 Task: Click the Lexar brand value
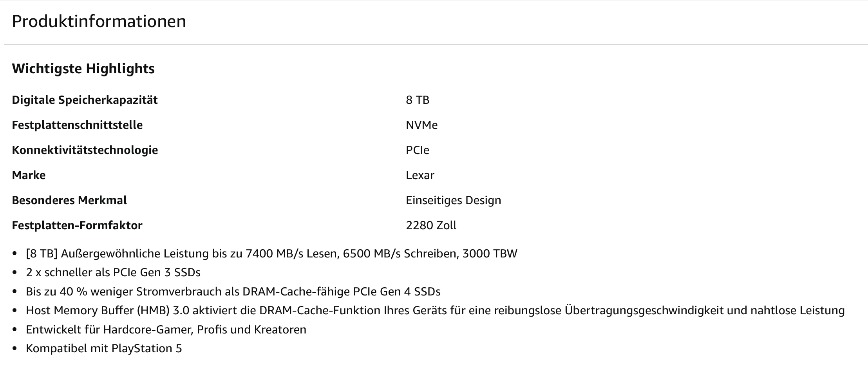420,175
